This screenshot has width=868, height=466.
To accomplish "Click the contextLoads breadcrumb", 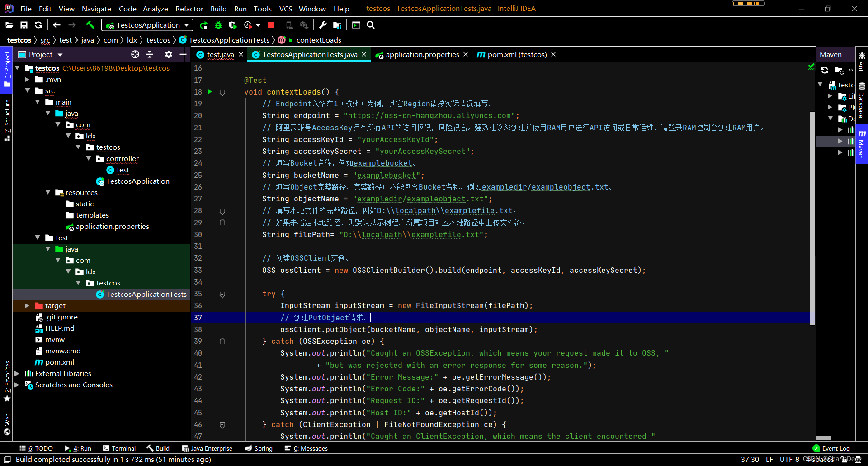I will click(x=319, y=40).
